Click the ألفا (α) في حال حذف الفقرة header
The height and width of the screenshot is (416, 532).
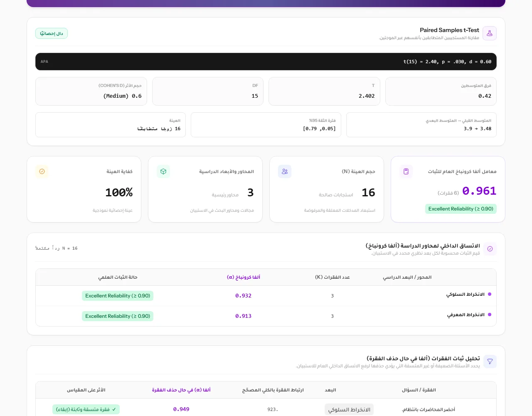coord(181,390)
